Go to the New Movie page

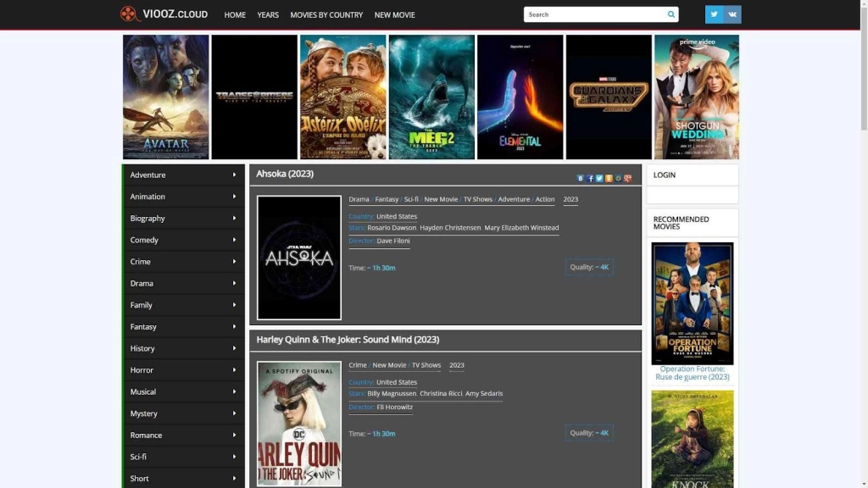pyautogui.click(x=395, y=15)
